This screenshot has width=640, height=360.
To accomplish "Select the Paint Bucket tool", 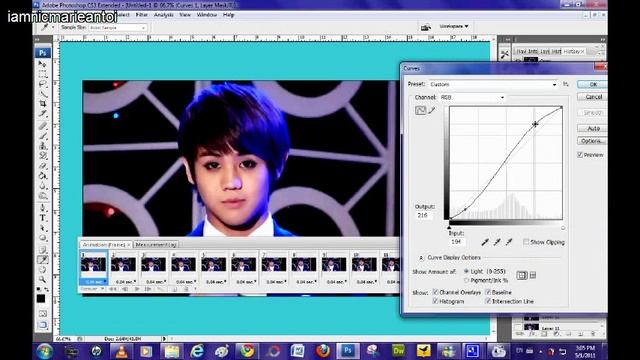I will [42, 176].
